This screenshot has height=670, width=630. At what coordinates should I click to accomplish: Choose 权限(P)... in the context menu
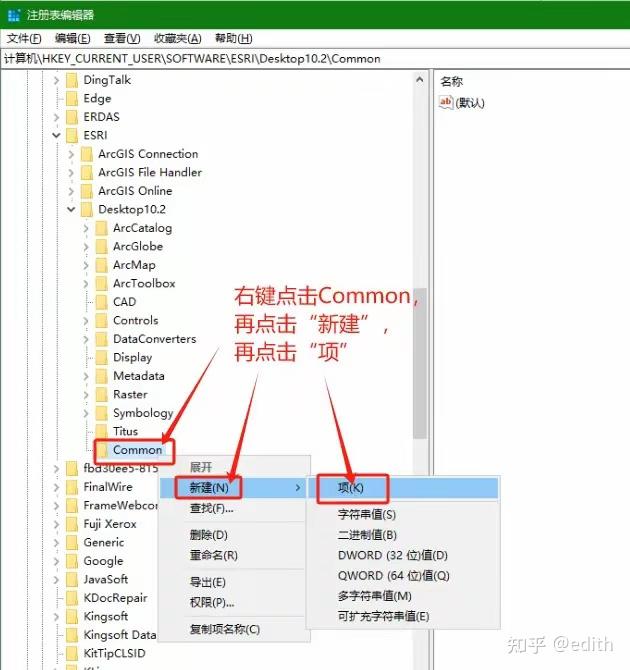click(212, 602)
